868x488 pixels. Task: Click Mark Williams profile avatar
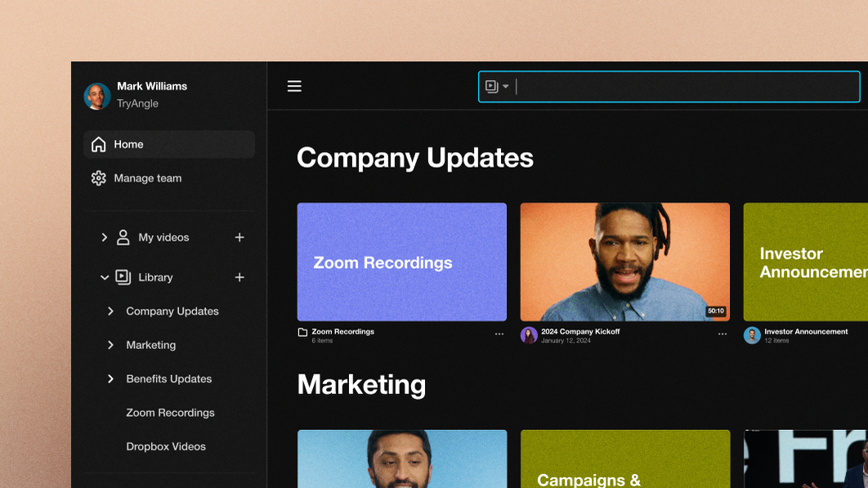tap(97, 96)
